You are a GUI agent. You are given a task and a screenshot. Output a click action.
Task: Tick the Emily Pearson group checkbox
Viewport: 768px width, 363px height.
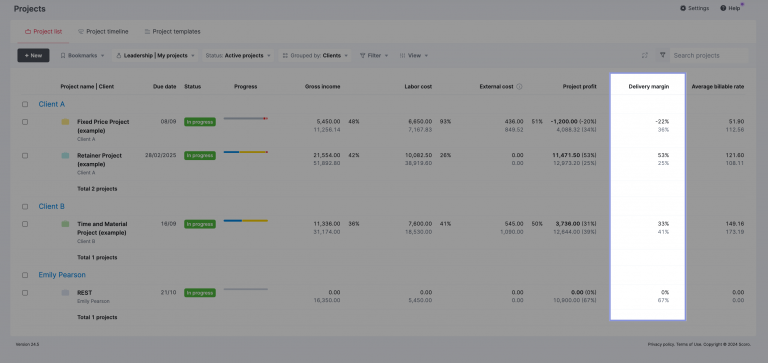pos(25,275)
